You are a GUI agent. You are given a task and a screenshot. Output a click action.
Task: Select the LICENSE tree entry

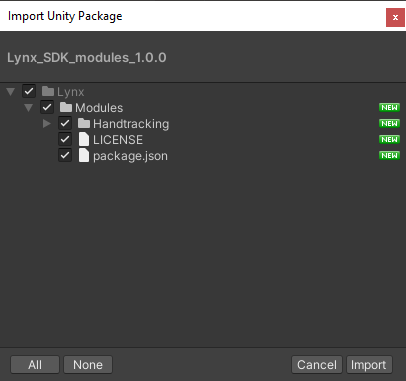click(118, 140)
